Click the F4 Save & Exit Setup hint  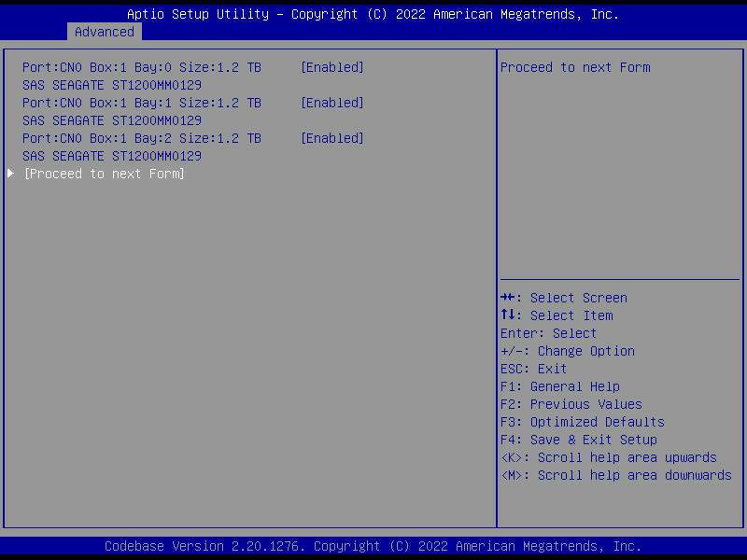point(578,440)
